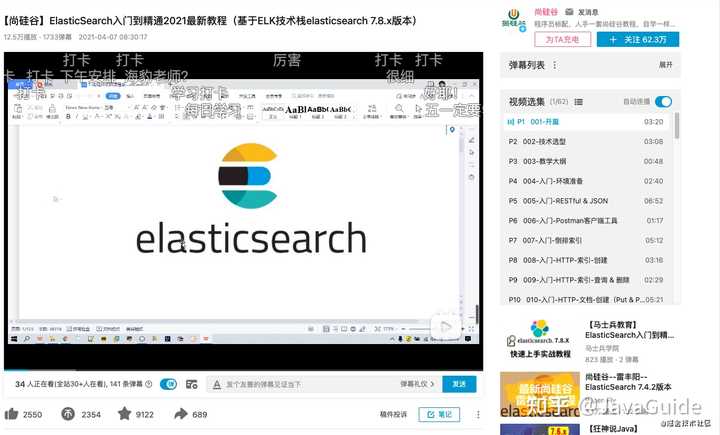Select episode P8 008-入门-HTTP-索引-创建
Viewport: 720px width, 435px height.
[x=585, y=260]
